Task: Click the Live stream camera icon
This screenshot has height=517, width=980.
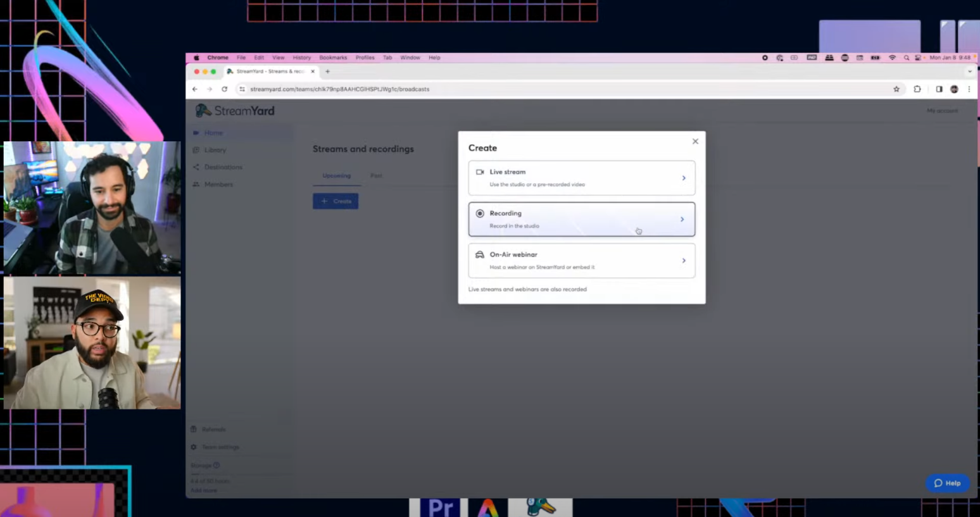Action: tap(480, 172)
